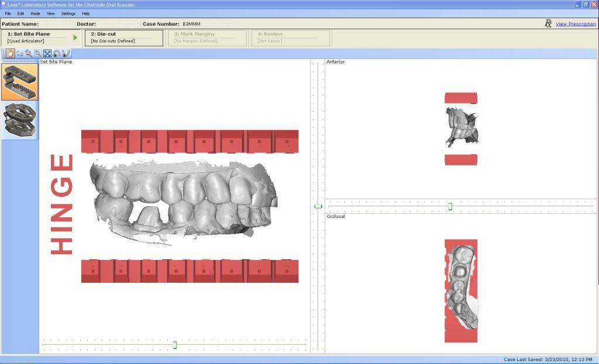Click the slider handle below Set Bite Plane view

pyautogui.click(x=174, y=345)
